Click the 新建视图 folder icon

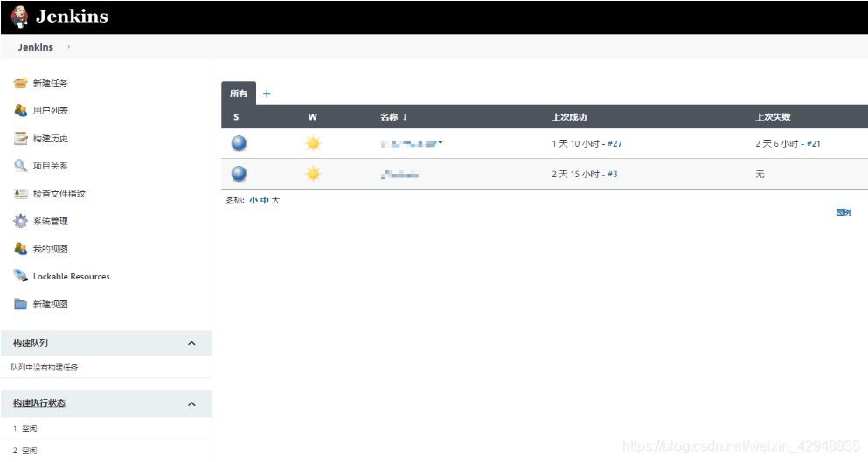click(20, 304)
